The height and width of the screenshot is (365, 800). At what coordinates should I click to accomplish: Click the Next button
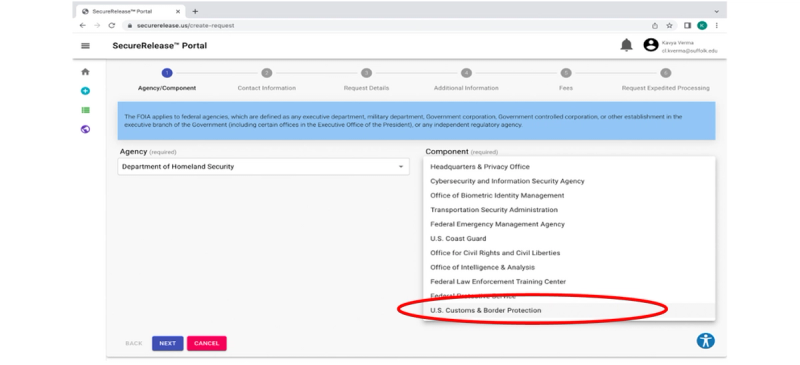tap(167, 344)
